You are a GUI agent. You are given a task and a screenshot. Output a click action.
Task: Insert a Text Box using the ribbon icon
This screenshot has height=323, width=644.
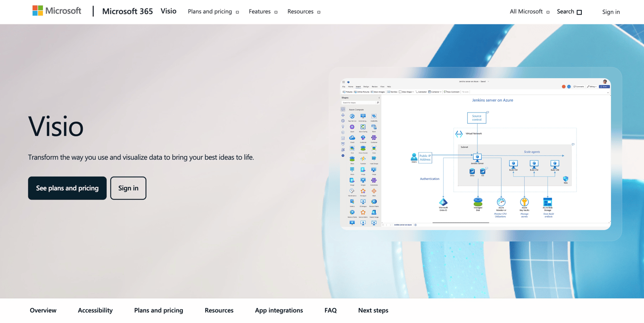pos(390,92)
